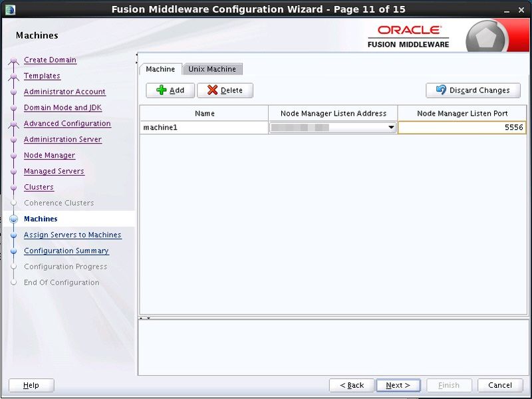Click the green plus Add icon

point(161,90)
